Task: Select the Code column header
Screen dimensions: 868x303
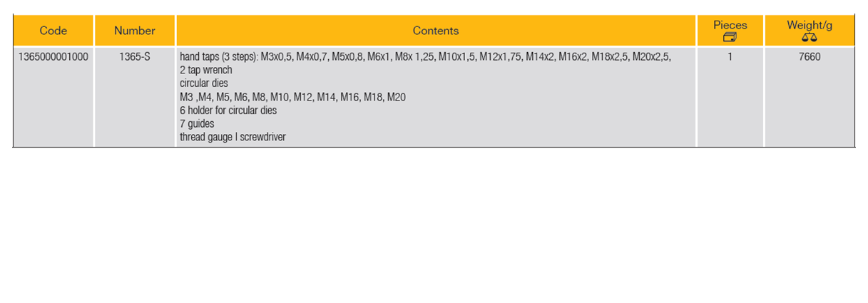Action: [x=53, y=31]
